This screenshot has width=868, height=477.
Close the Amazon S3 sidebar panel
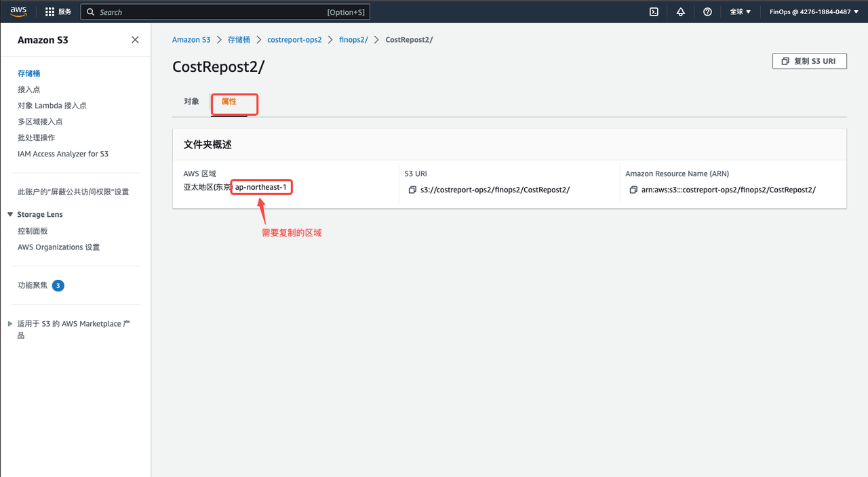coord(135,40)
